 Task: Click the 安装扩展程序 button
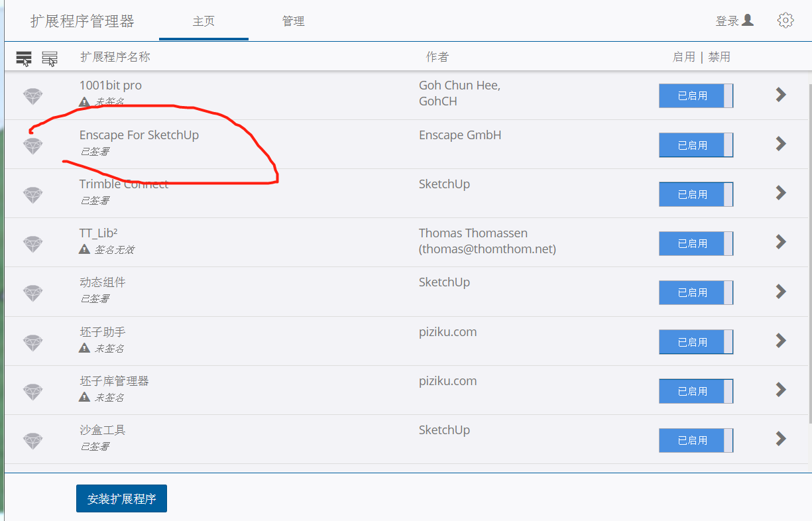click(121, 498)
